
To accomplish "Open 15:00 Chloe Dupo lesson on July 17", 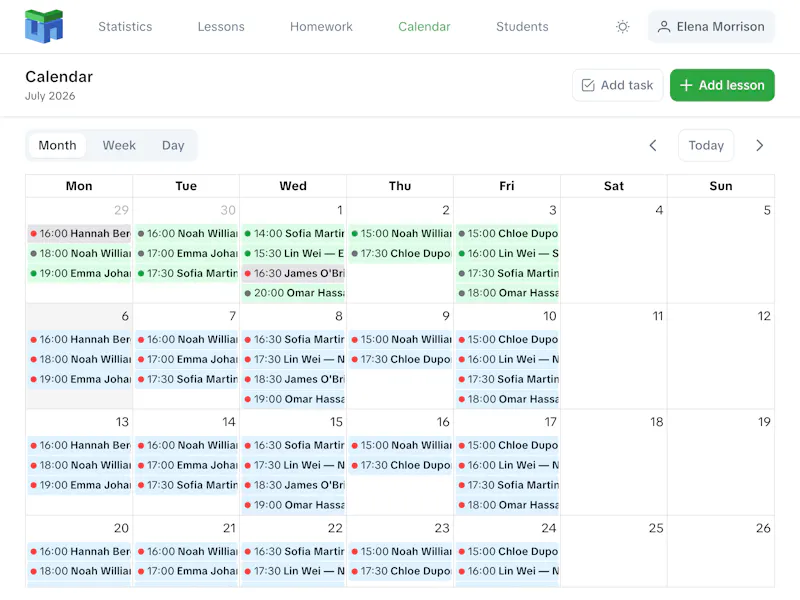I will click(508, 445).
